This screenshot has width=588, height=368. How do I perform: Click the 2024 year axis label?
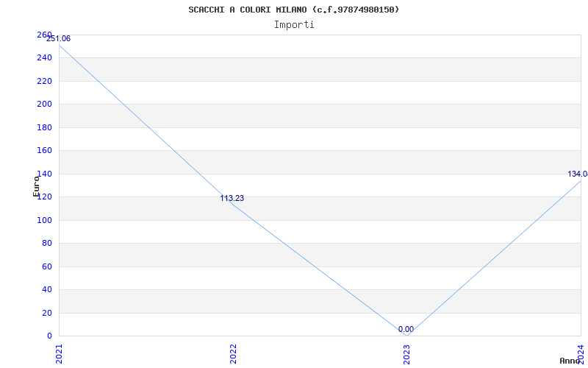(x=581, y=354)
